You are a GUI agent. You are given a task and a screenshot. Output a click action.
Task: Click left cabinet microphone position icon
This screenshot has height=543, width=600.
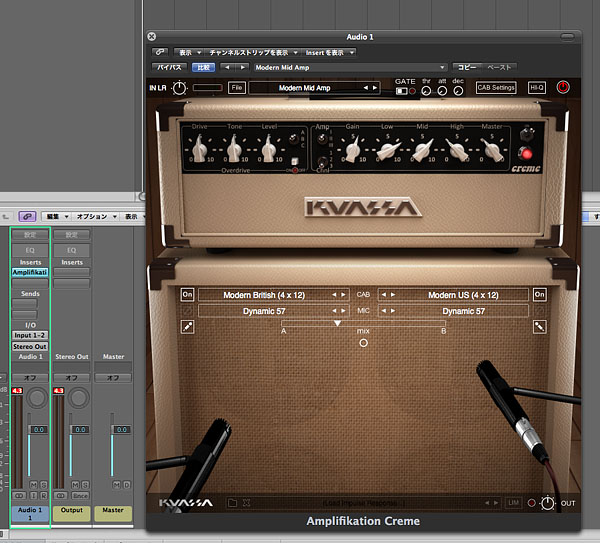[187, 326]
